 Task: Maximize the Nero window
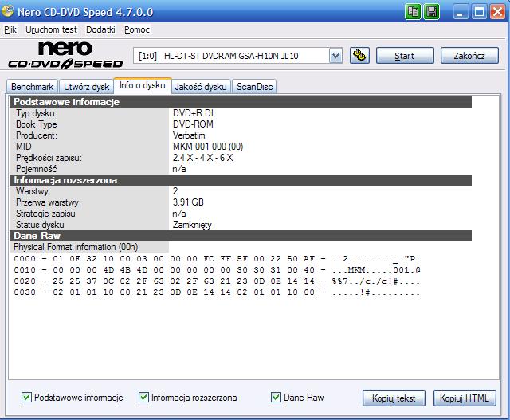click(x=479, y=12)
